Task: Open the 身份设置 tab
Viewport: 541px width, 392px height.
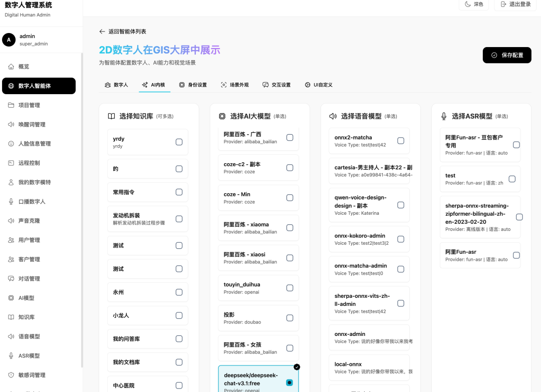Action: click(x=193, y=85)
